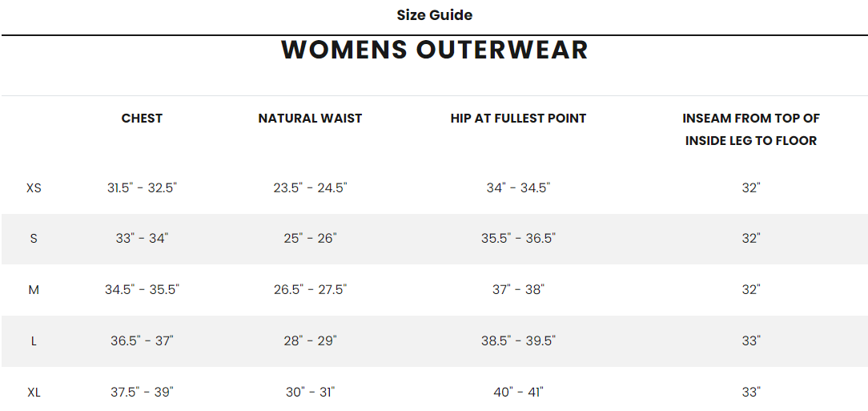The height and width of the screenshot is (411, 868).
Task: Select the NATURAL WAIST column header
Action: pos(310,119)
